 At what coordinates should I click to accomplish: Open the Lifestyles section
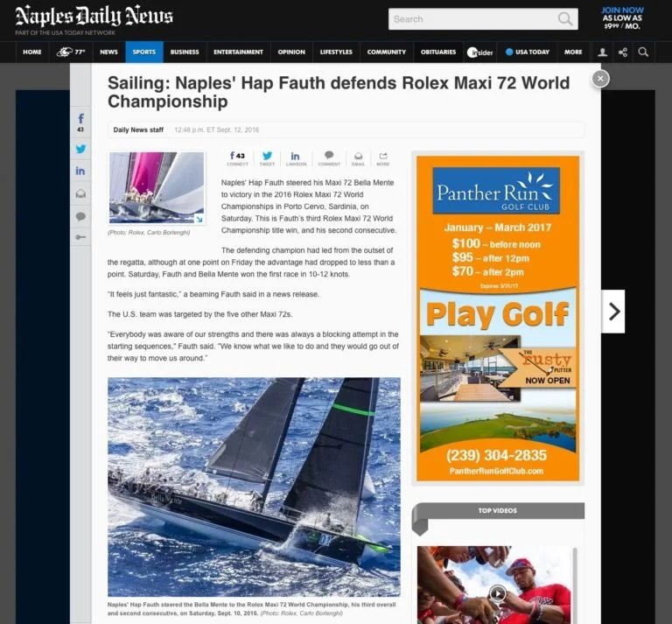tap(336, 52)
